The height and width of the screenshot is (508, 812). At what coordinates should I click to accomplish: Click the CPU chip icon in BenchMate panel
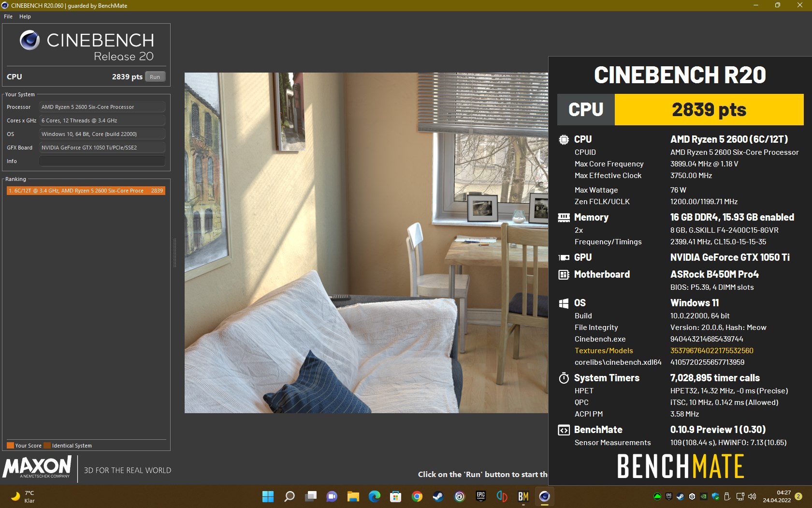(564, 140)
